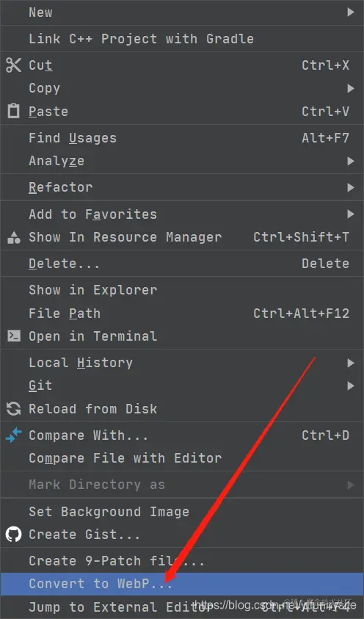
Task: Click the Compare With arrows icon
Action: [x=13, y=435]
